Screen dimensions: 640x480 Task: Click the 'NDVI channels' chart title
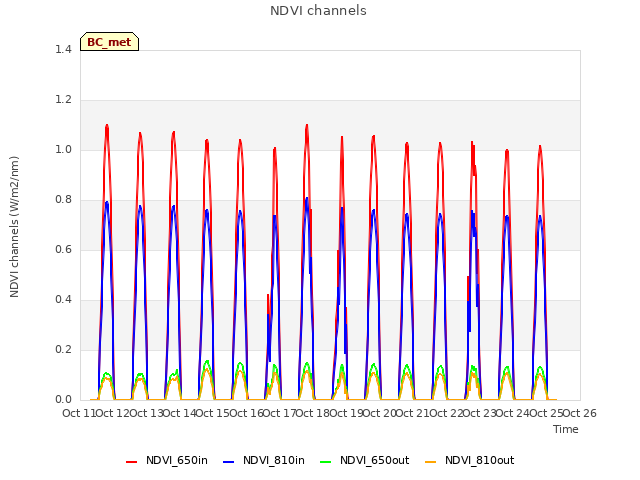[318, 11]
